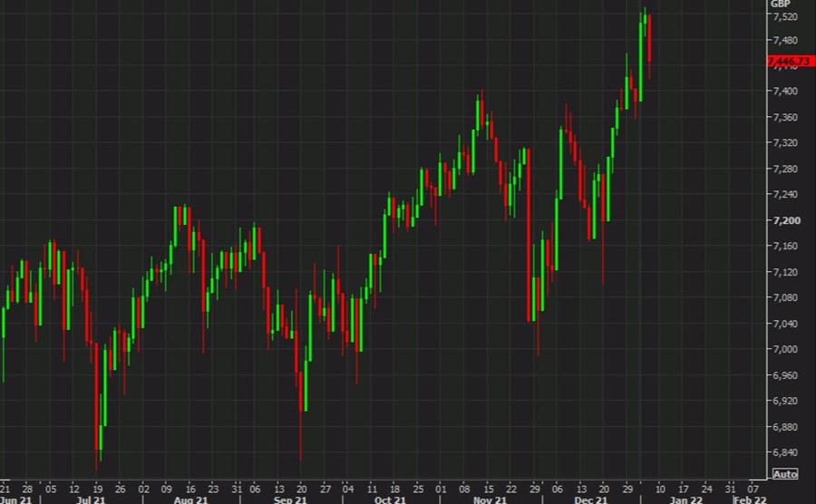Click the date tick labeled 04
Image resolution: width=816 pixels, height=504 pixels.
pyautogui.click(x=348, y=489)
